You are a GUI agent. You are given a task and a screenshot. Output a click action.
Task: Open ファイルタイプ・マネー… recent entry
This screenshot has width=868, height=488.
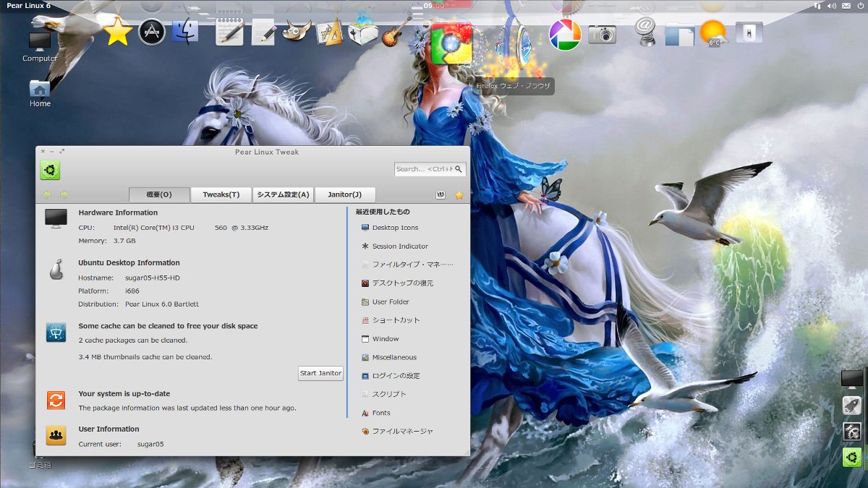(409, 265)
